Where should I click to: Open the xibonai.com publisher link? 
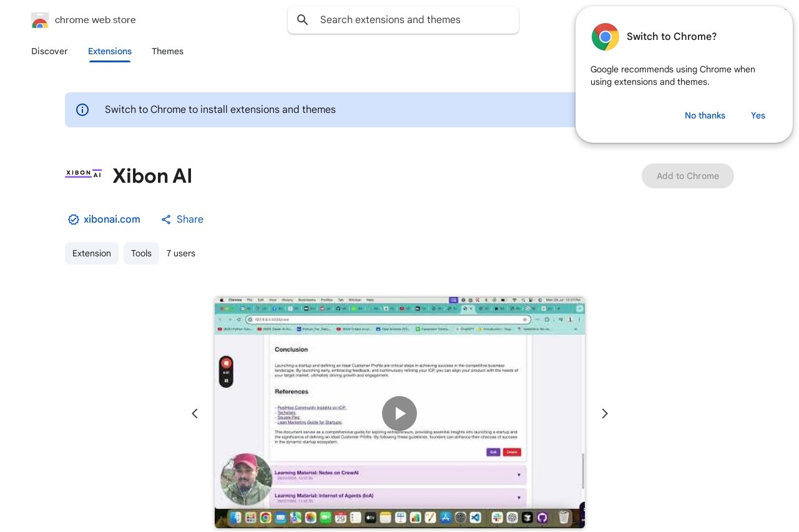(x=112, y=219)
